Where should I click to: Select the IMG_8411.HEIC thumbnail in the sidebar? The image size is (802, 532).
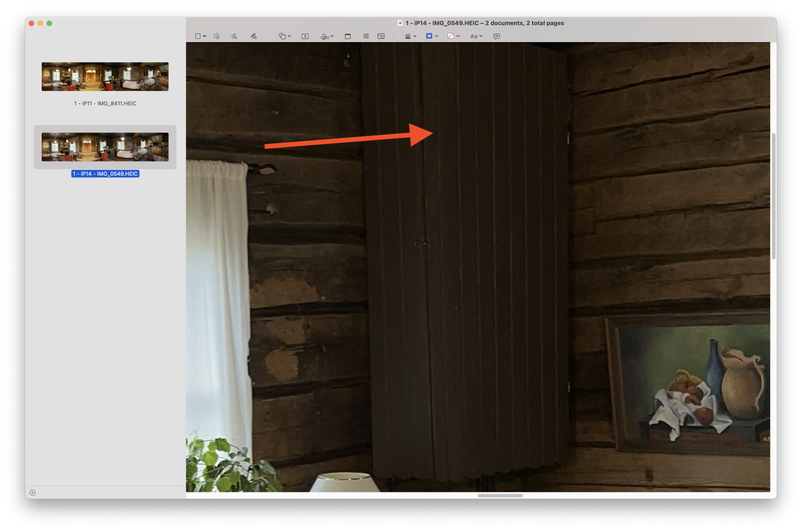pyautogui.click(x=105, y=77)
